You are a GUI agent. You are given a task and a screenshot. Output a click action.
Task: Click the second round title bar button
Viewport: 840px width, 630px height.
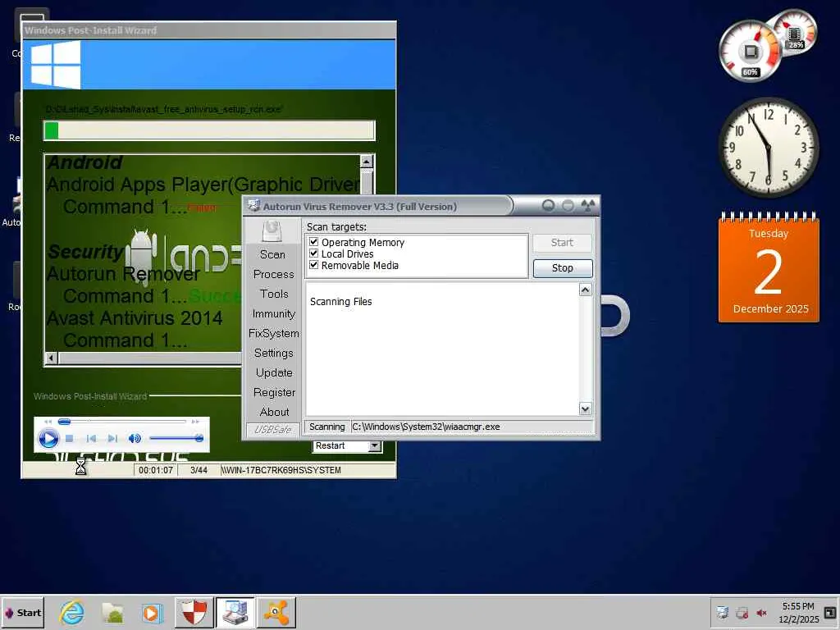[x=568, y=206]
